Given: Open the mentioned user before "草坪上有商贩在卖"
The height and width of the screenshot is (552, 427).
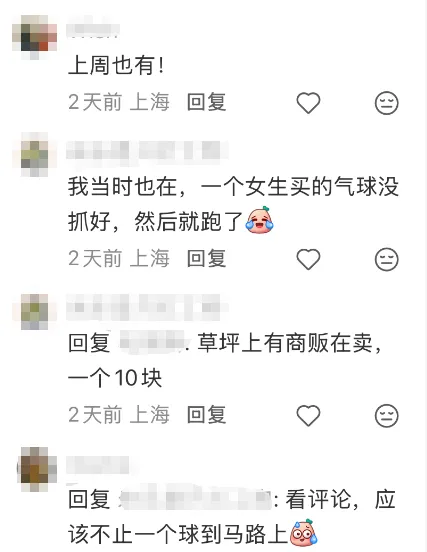Looking at the screenshot, I should pyautogui.click(x=152, y=342).
